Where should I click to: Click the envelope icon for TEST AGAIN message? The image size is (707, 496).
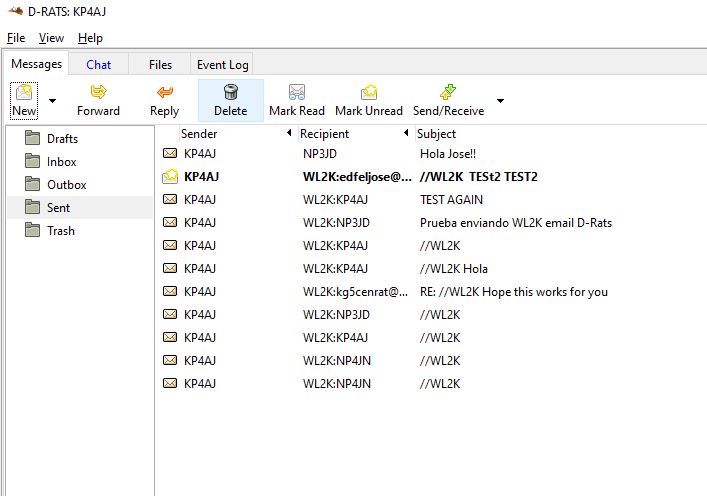pos(170,199)
